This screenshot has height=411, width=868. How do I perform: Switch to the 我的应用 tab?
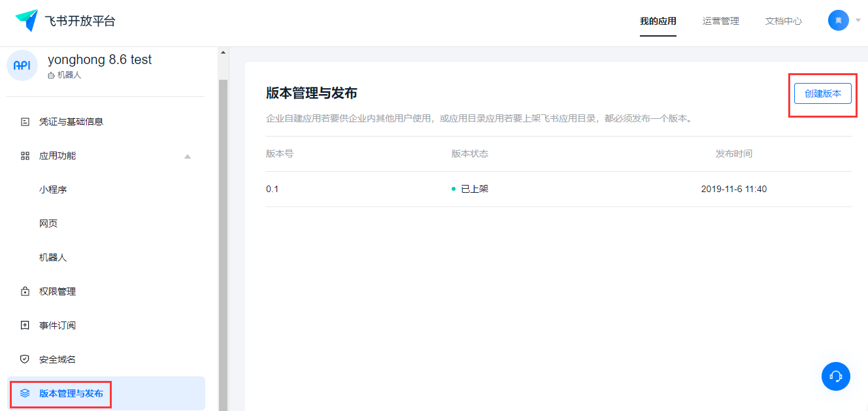(658, 21)
